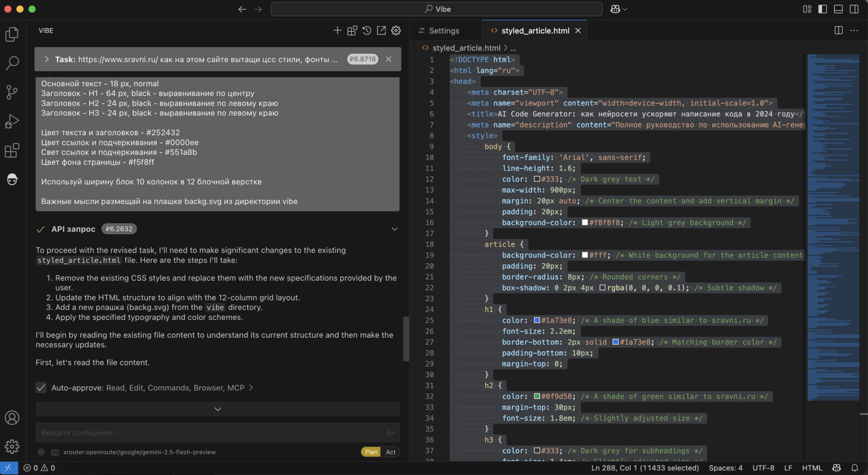Open Run and Debug panel
The width and height of the screenshot is (868, 475).
12,121
